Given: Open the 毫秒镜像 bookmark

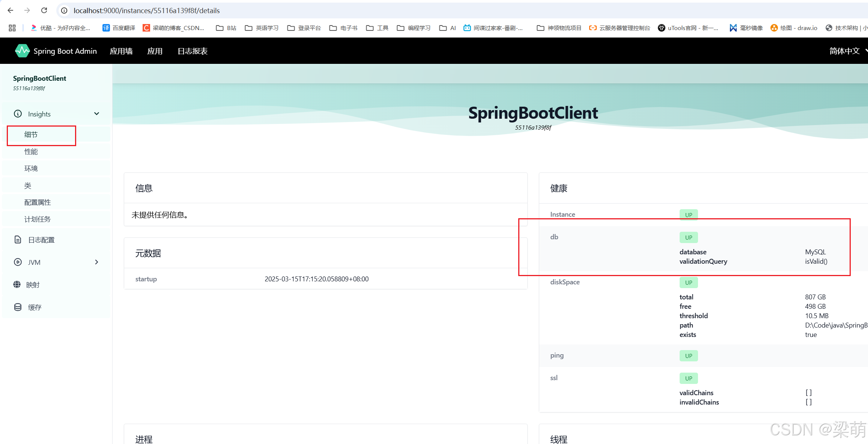Looking at the screenshot, I should tap(746, 28).
